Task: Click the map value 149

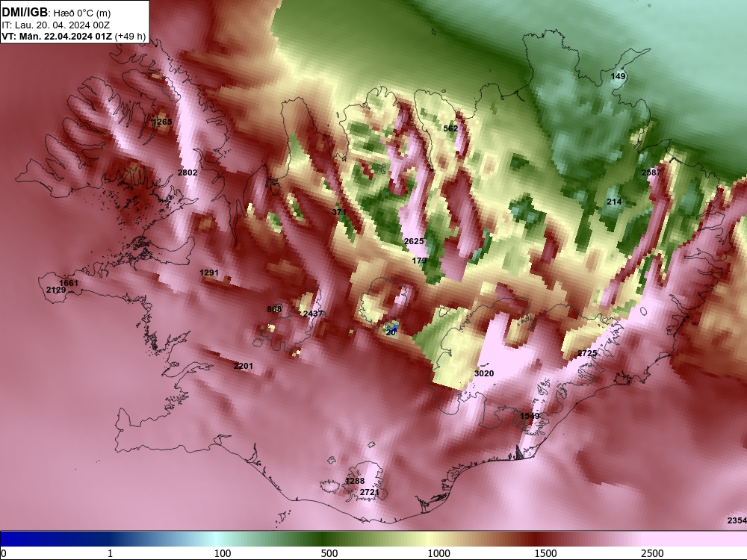Action: point(618,76)
